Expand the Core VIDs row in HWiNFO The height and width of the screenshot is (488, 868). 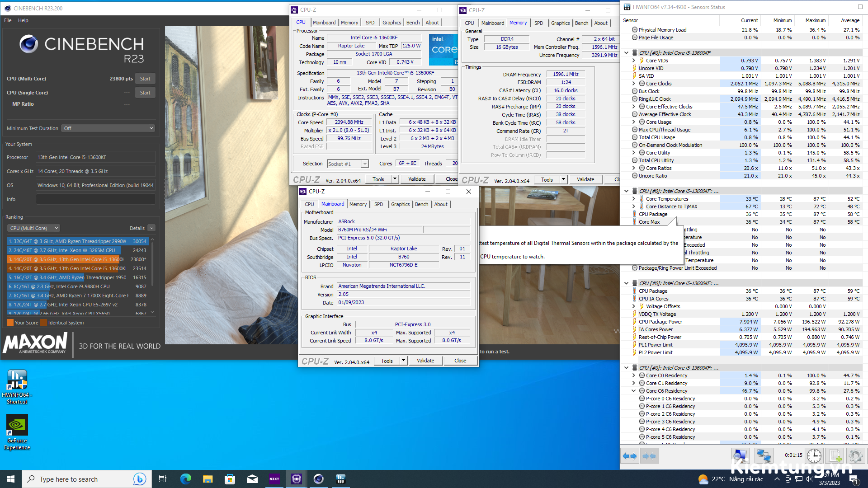click(633, 61)
